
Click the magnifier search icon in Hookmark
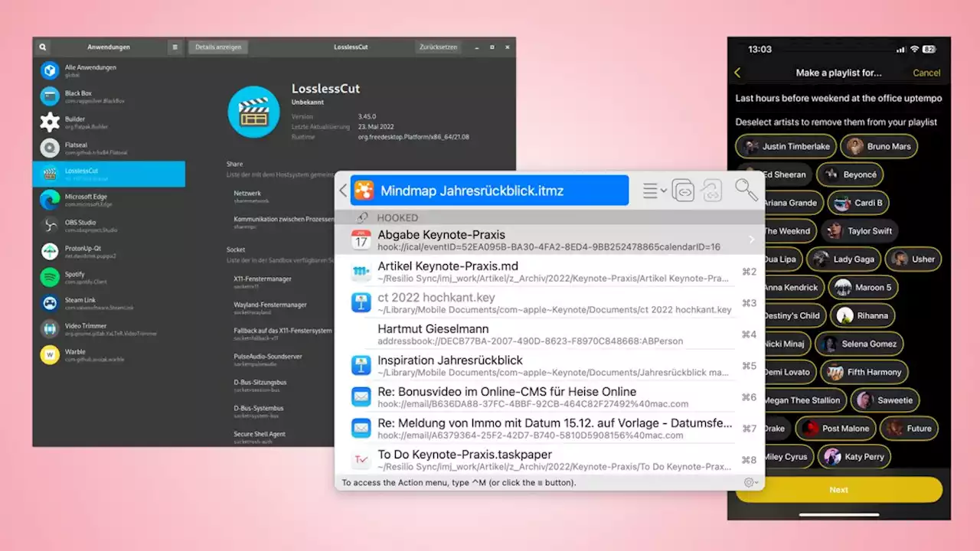746,190
